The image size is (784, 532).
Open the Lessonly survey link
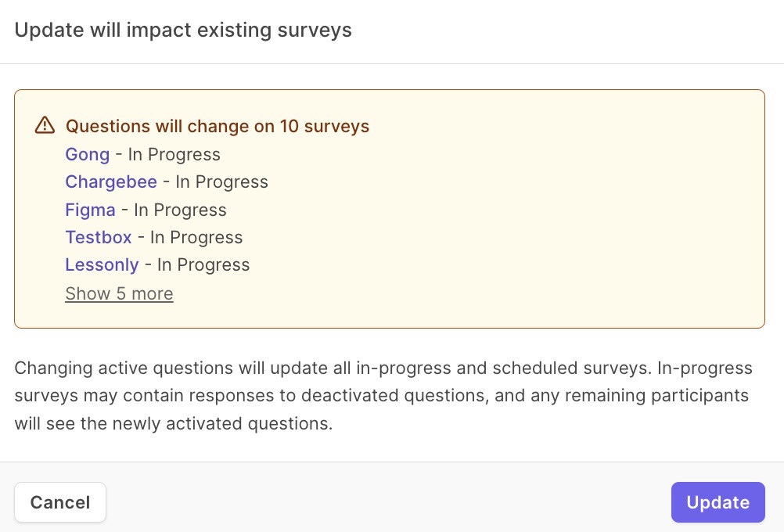(102, 264)
